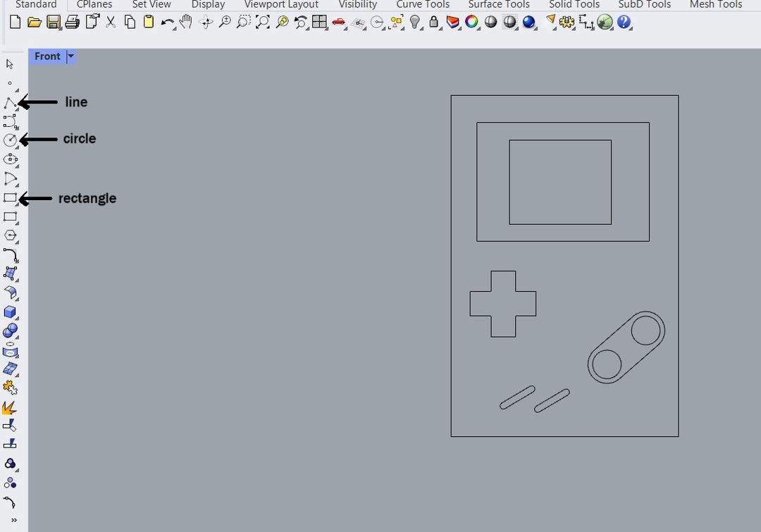Cut selection with the scissors icon

(x=111, y=23)
